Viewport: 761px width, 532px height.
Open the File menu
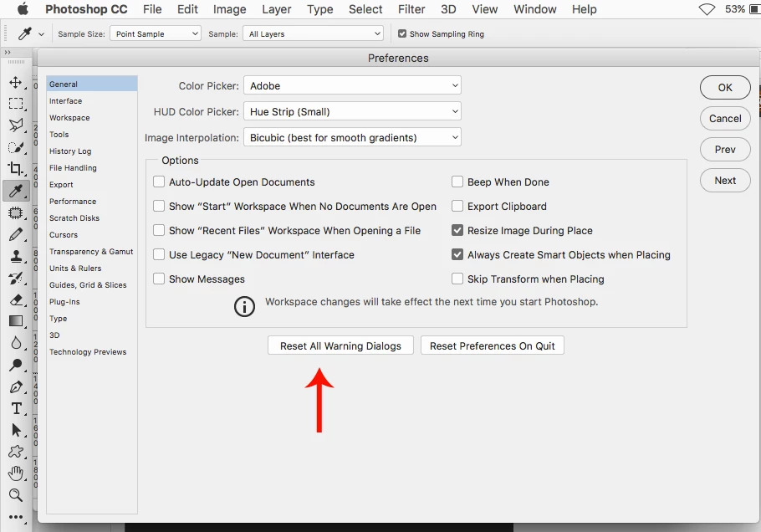click(152, 9)
